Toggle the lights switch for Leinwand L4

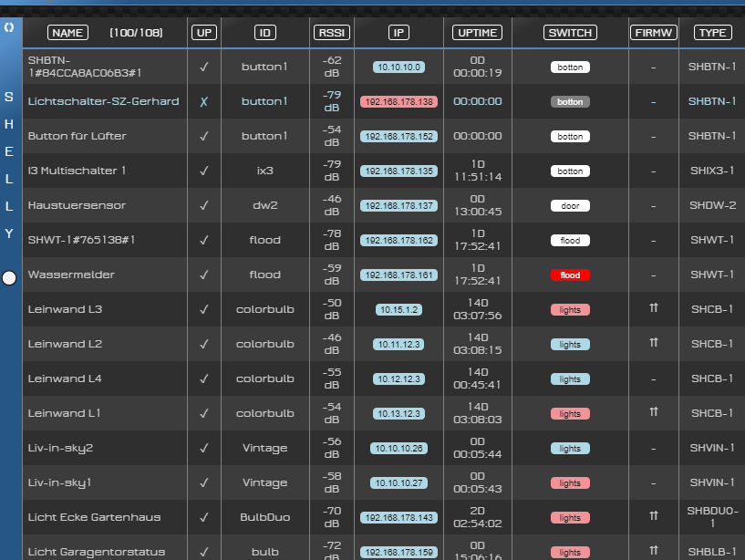coord(570,379)
